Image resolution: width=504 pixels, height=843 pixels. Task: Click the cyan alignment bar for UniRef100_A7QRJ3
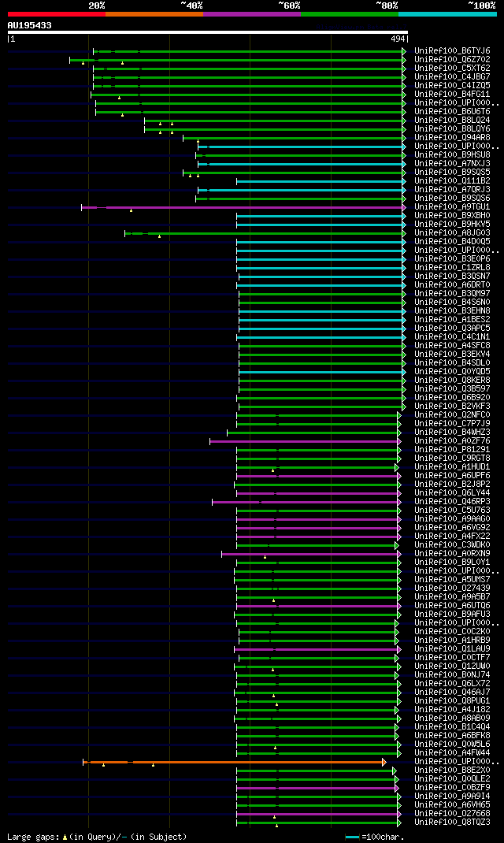[300, 190]
